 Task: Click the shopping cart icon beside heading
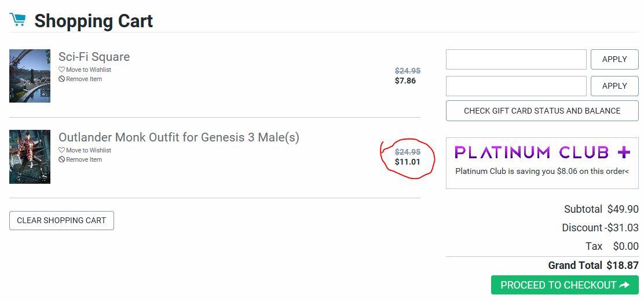click(x=17, y=20)
